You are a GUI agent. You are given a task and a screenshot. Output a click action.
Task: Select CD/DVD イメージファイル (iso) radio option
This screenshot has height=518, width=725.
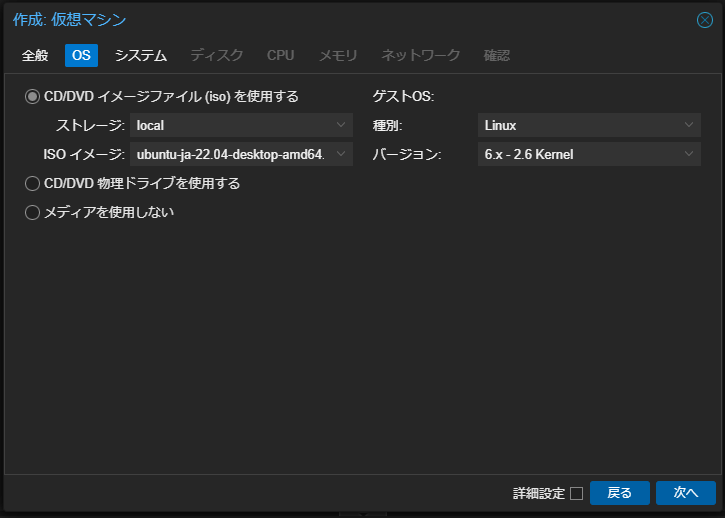(x=32, y=97)
